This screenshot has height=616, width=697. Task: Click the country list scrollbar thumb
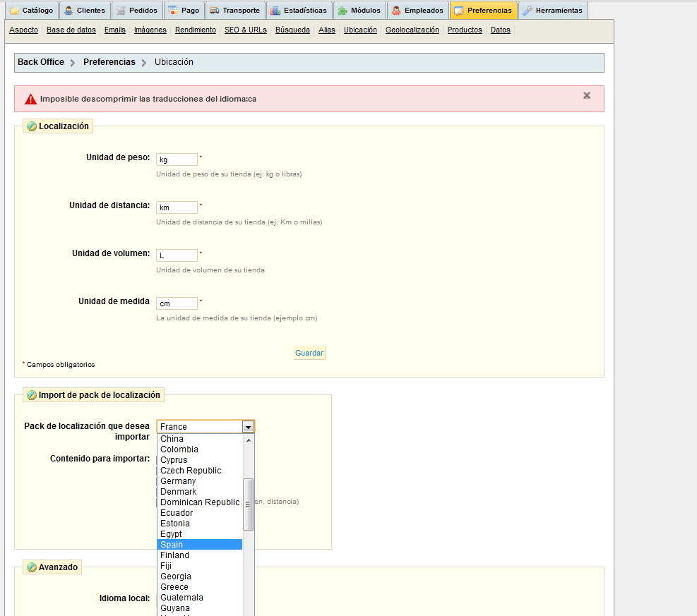click(248, 504)
